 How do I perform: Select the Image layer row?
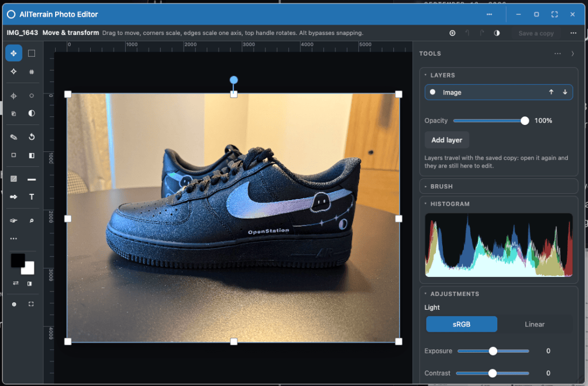click(499, 92)
